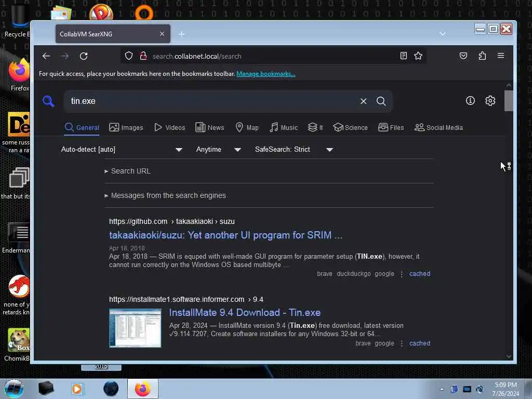Open SearXNG preferences gear icon

point(490,101)
